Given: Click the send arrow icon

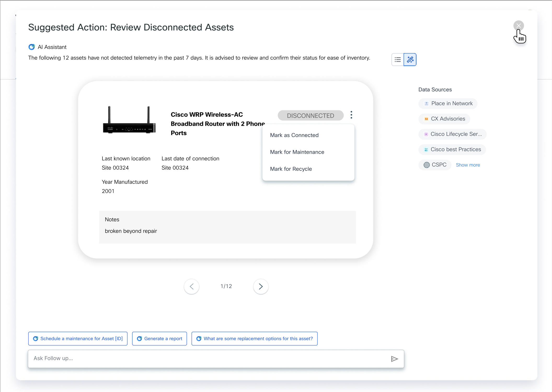Looking at the screenshot, I should 394,359.
